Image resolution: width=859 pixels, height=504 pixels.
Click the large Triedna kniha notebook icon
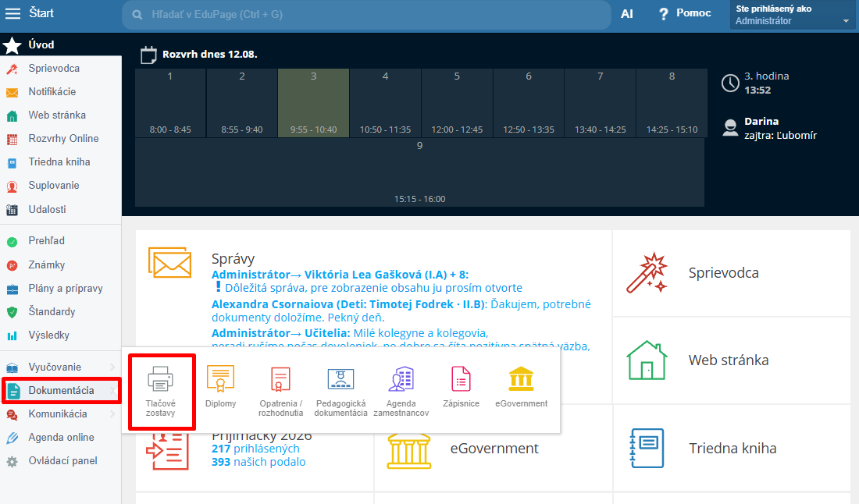(647, 448)
